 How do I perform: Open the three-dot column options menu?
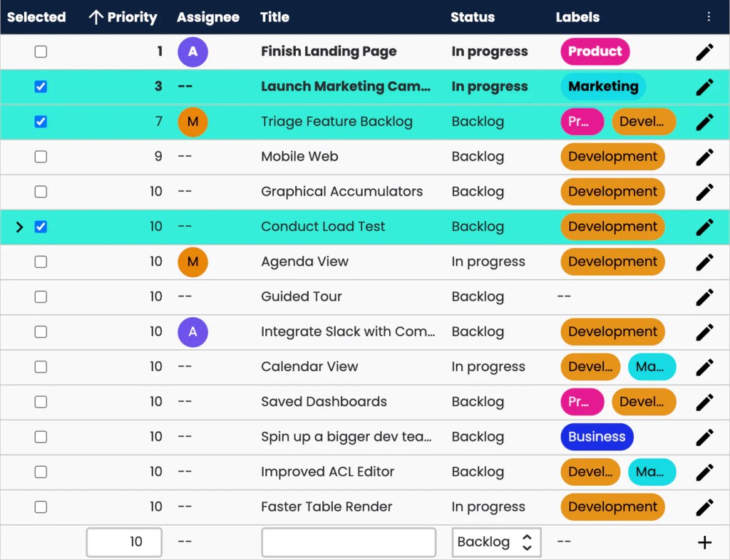[x=708, y=17]
